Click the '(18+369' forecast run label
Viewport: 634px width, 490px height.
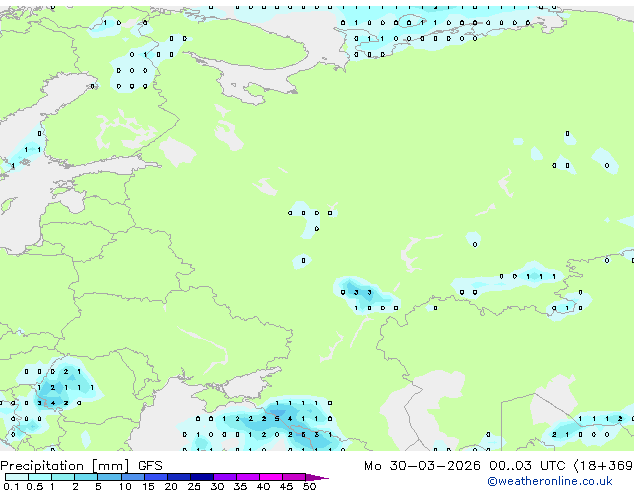coord(603,466)
